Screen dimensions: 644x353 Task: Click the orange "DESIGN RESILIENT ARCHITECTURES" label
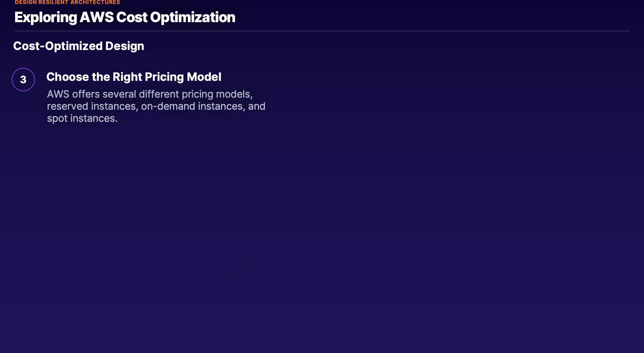[67, 2]
